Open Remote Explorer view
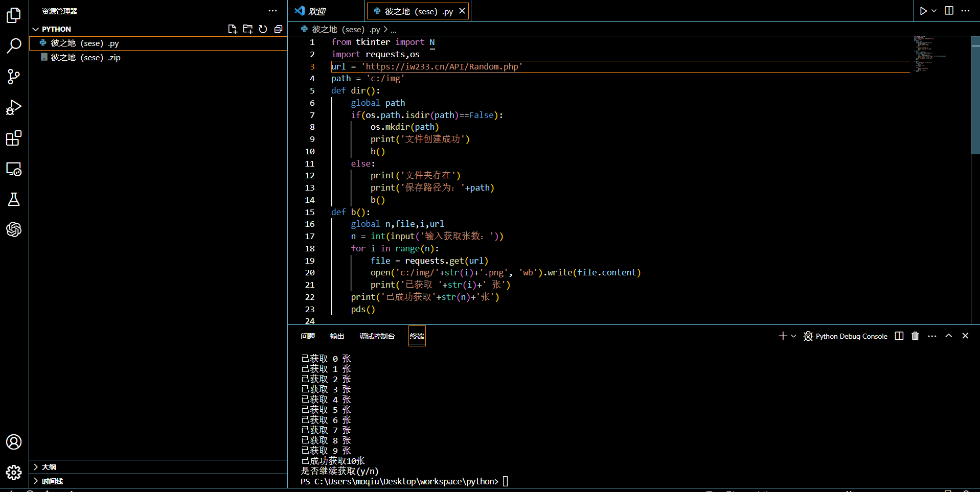980x492 pixels. click(x=14, y=169)
